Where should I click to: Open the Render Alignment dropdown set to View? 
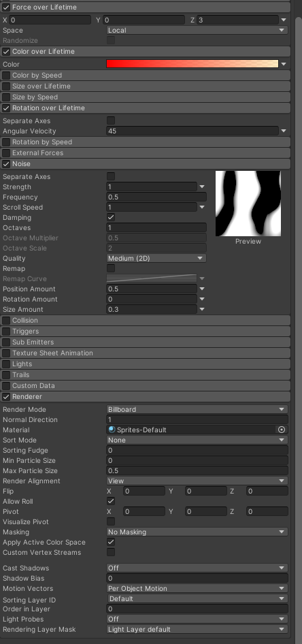pos(197,481)
